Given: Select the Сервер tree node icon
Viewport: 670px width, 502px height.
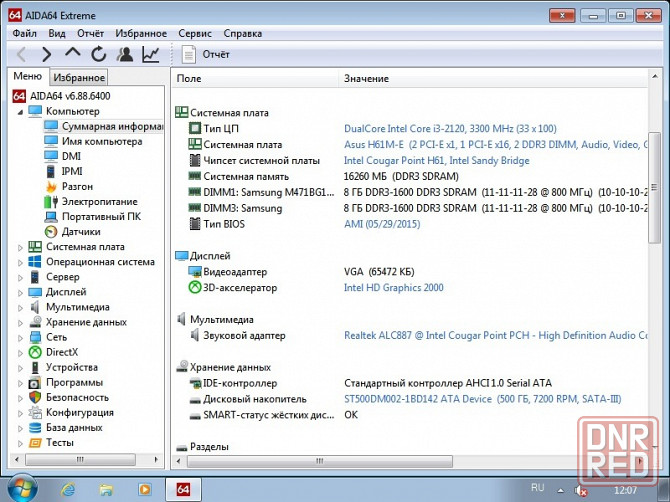Looking at the screenshot, I should pos(35,277).
